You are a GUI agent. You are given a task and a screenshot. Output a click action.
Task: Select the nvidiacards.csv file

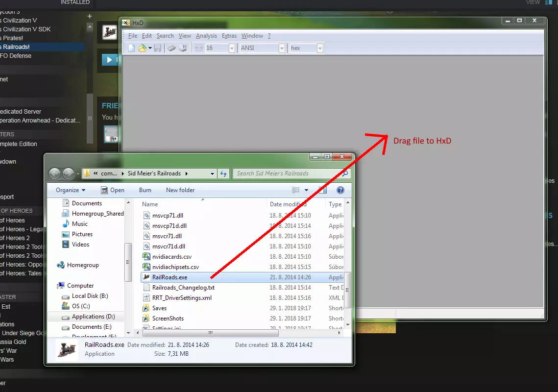172,257
